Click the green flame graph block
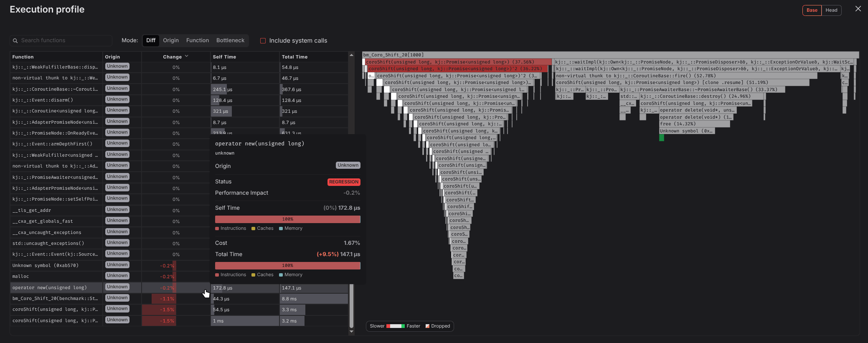Image resolution: width=868 pixels, height=343 pixels. (x=661, y=138)
